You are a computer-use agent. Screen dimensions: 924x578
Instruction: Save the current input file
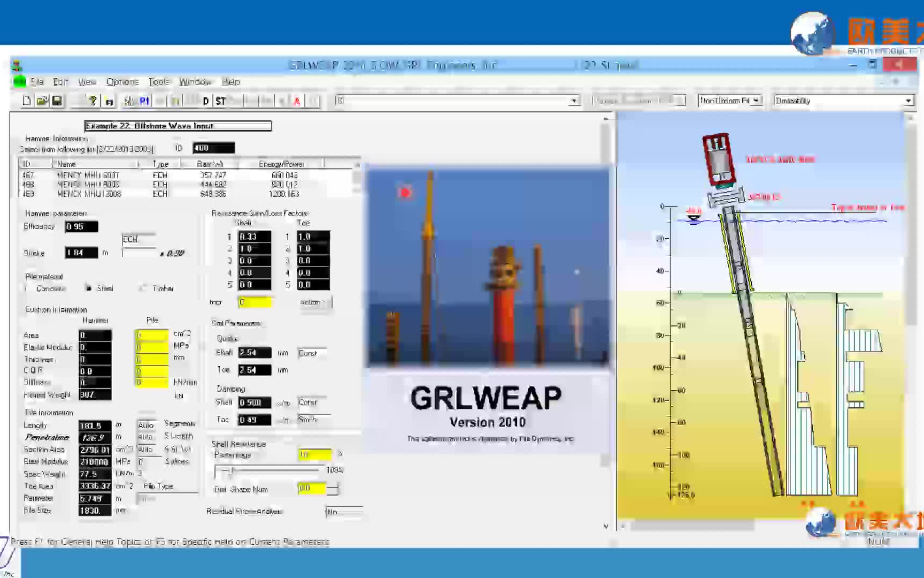(58, 101)
